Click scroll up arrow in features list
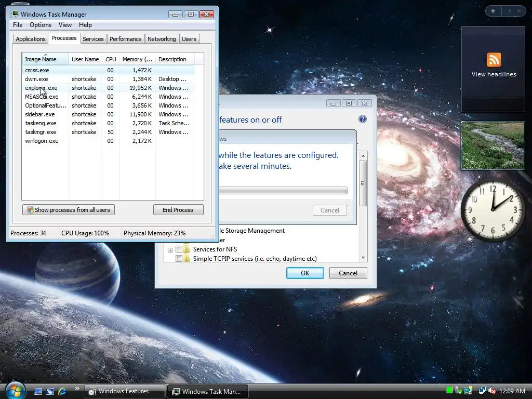 click(x=363, y=156)
